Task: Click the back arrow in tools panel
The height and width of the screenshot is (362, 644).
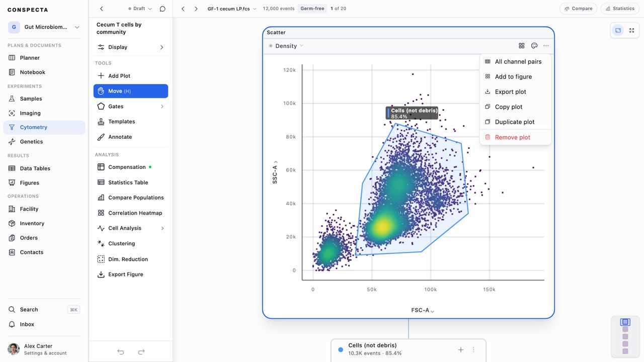Action: coord(102,9)
